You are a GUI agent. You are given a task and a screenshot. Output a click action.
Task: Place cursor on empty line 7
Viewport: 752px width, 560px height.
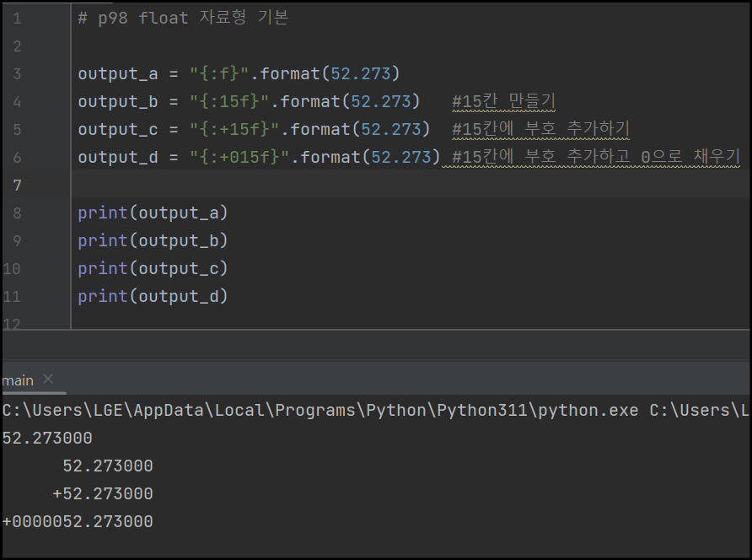click(x=411, y=186)
